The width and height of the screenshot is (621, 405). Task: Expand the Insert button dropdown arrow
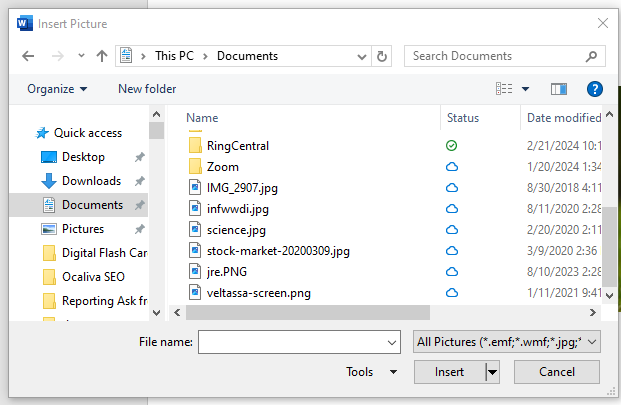pos(492,372)
